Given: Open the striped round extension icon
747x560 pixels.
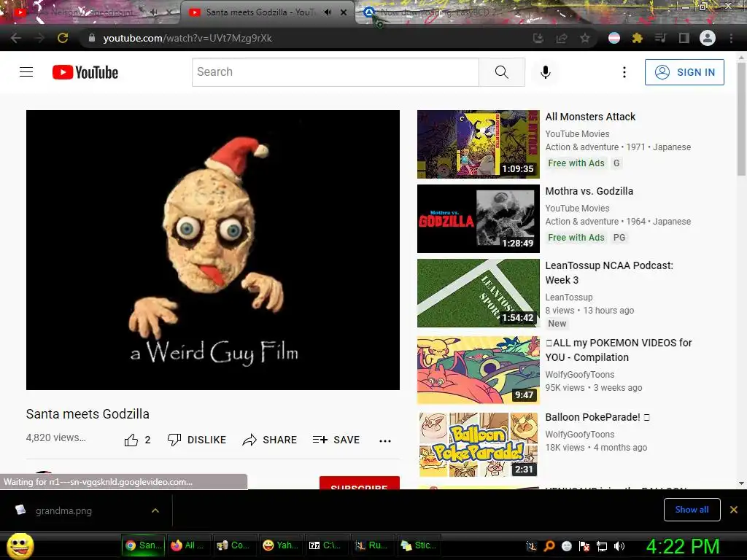Looking at the screenshot, I should coord(614,38).
